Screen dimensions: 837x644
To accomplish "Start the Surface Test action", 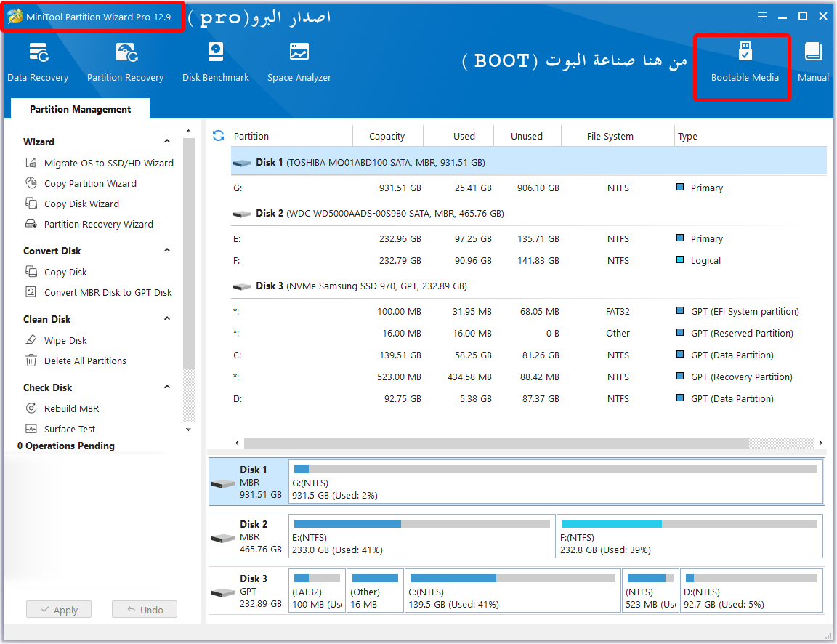I will pyautogui.click(x=70, y=429).
